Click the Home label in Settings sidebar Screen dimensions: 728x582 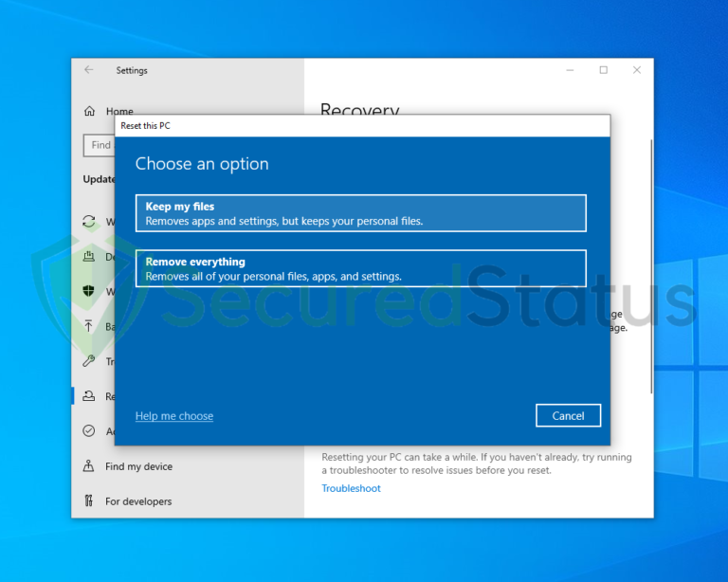[x=119, y=111]
